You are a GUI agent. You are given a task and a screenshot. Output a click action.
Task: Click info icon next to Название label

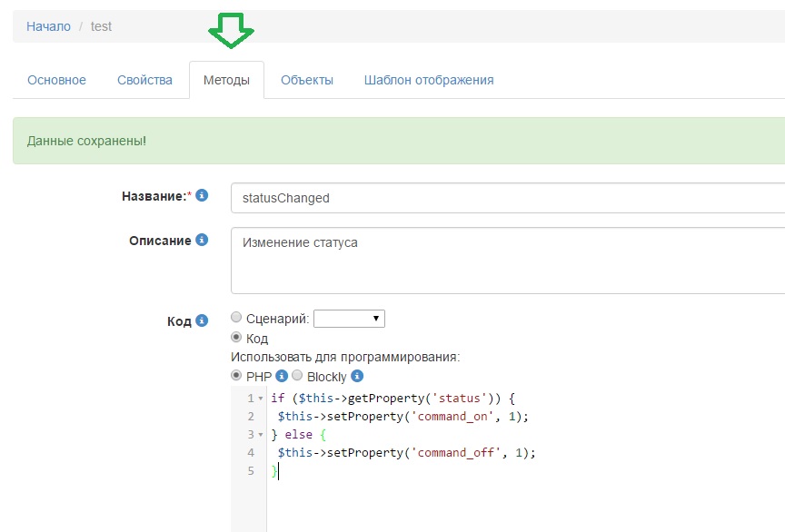tap(202, 195)
